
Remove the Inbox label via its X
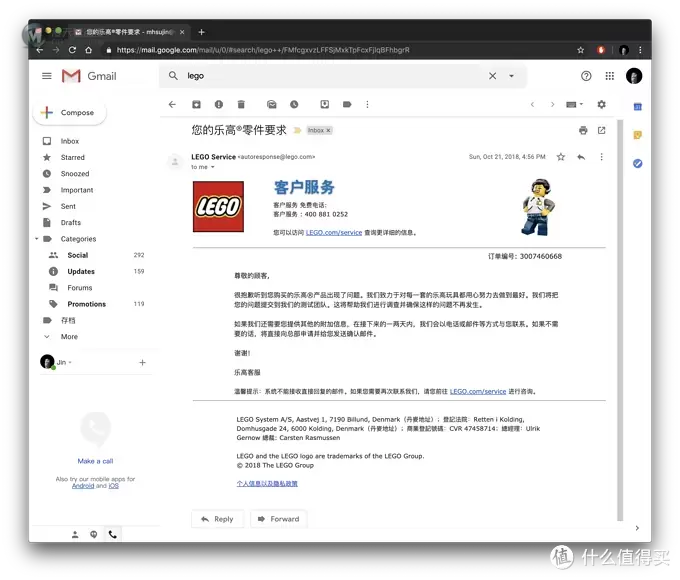[328, 130]
